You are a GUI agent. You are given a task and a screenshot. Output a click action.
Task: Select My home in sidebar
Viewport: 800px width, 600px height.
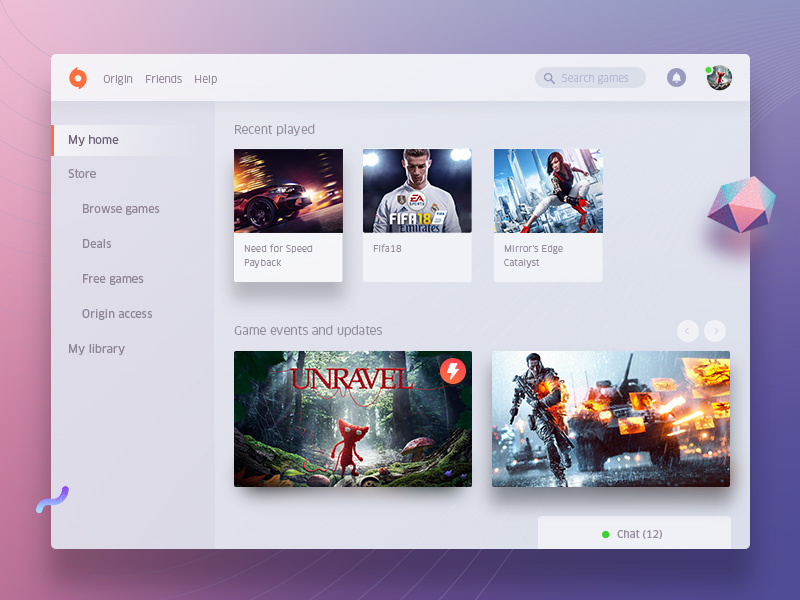133,140
